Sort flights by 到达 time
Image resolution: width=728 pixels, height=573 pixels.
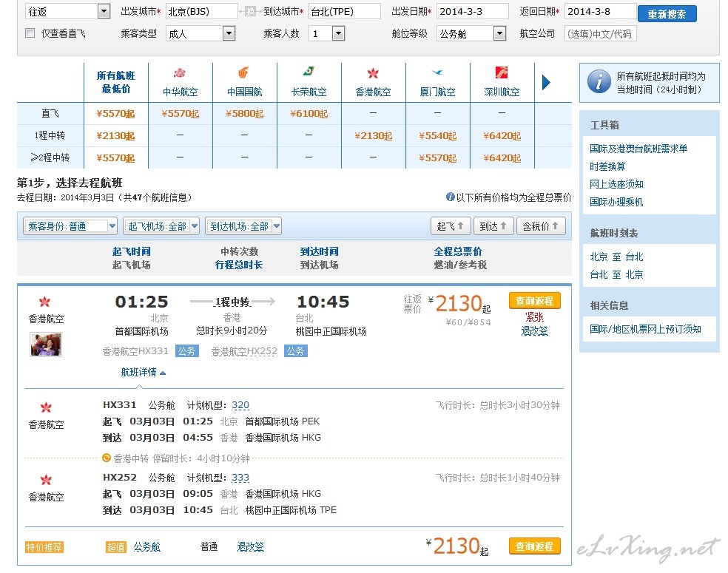pos(493,226)
